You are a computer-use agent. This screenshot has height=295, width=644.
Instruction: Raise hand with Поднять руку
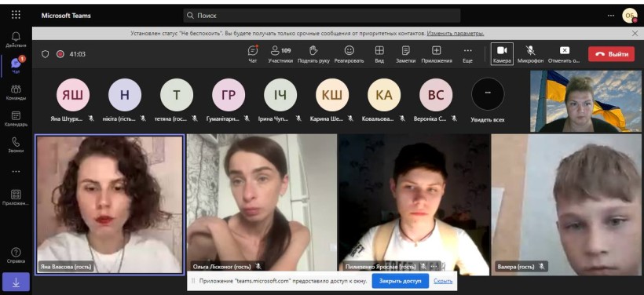tap(313, 54)
